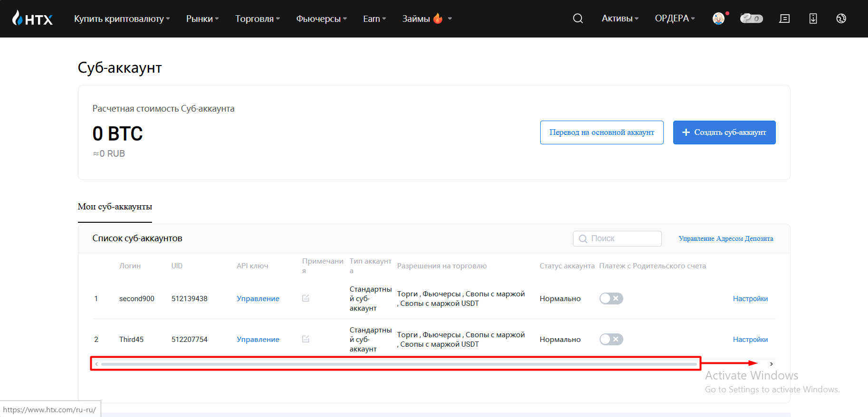Open API Управление for Third45

point(258,339)
